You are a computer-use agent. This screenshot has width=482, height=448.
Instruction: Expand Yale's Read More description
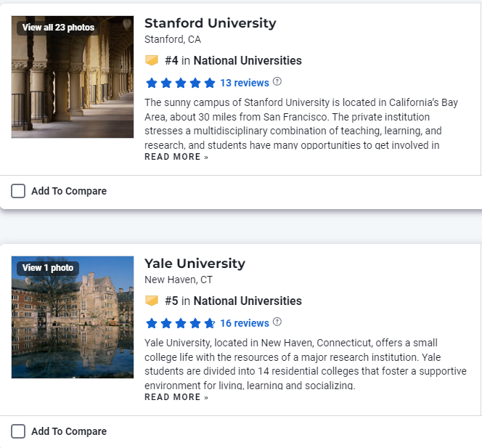(176, 397)
